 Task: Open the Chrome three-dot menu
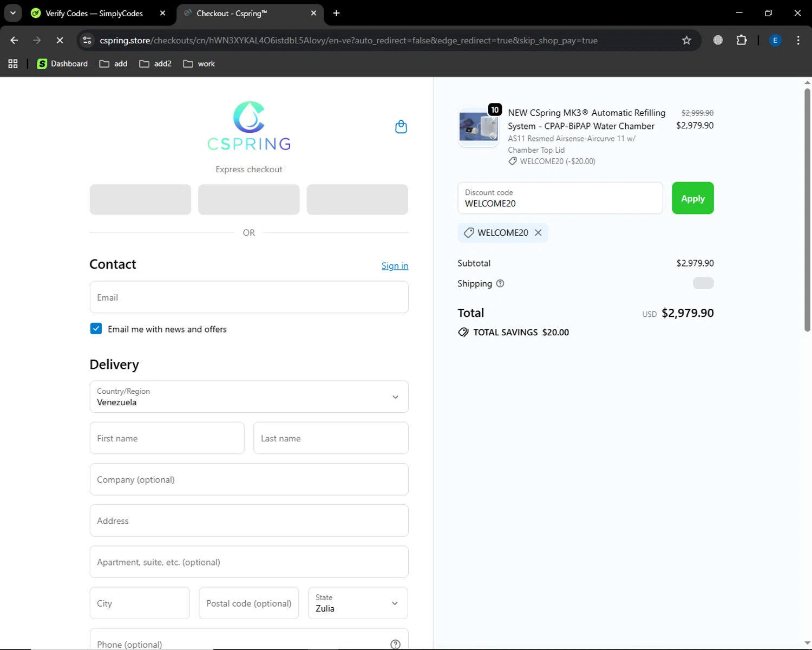pyautogui.click(x=798, y=40)
